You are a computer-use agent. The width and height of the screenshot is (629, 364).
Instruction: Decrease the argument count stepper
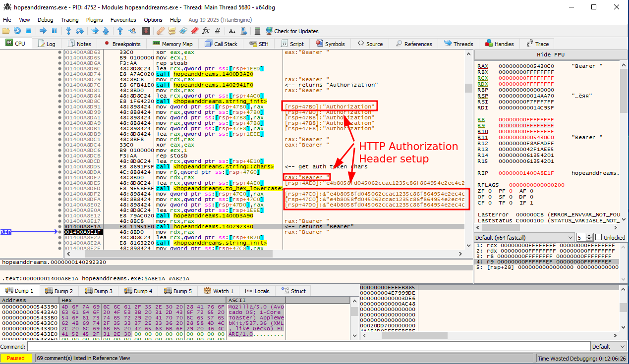pos(590,239)
